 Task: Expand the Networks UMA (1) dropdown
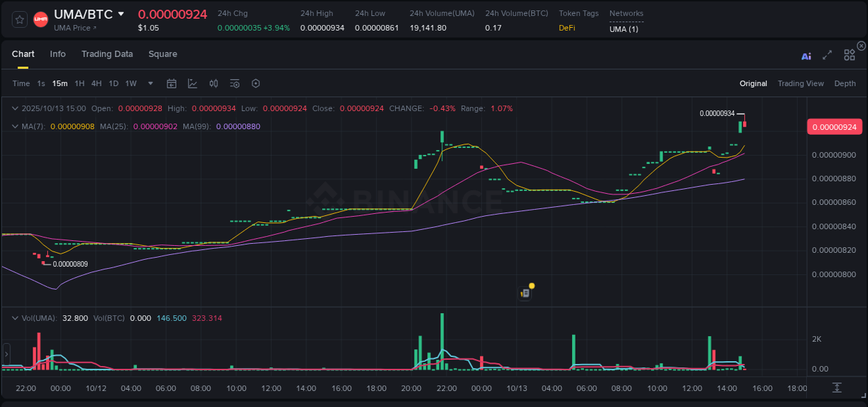[623, 29]
